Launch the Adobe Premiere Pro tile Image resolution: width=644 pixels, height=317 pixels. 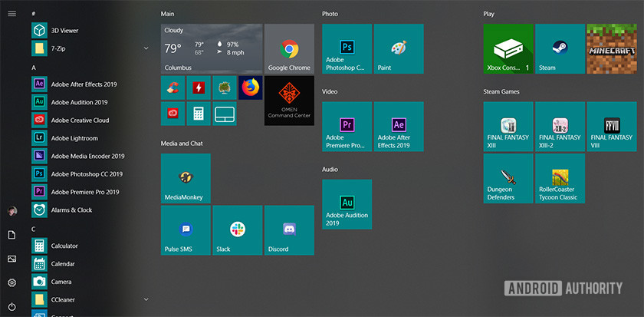click(347, 126)
